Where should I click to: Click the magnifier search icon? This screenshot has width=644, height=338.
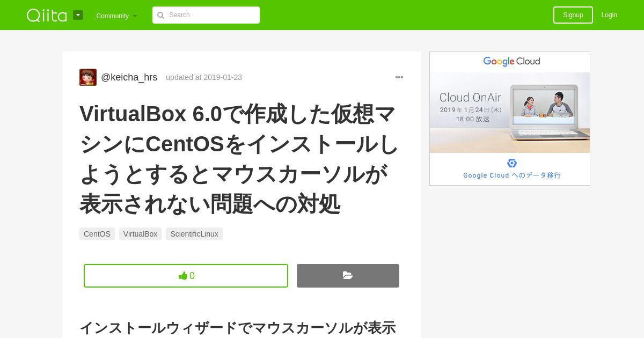coord(160,15)
